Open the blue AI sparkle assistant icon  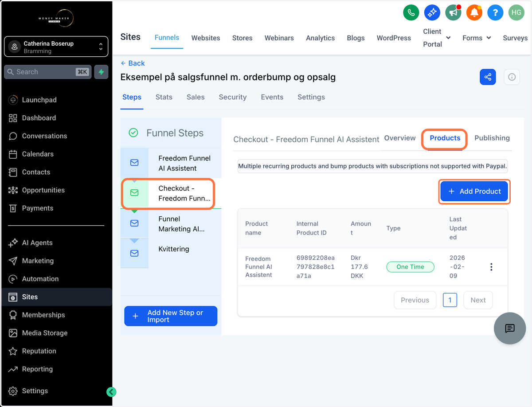pos(432,12)
